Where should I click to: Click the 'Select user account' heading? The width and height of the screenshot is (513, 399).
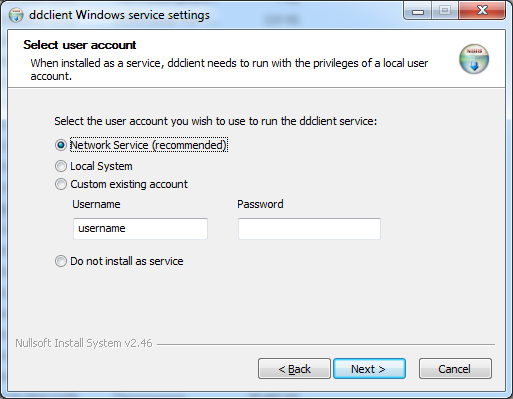pyautogui.click(x=80, y=45)
